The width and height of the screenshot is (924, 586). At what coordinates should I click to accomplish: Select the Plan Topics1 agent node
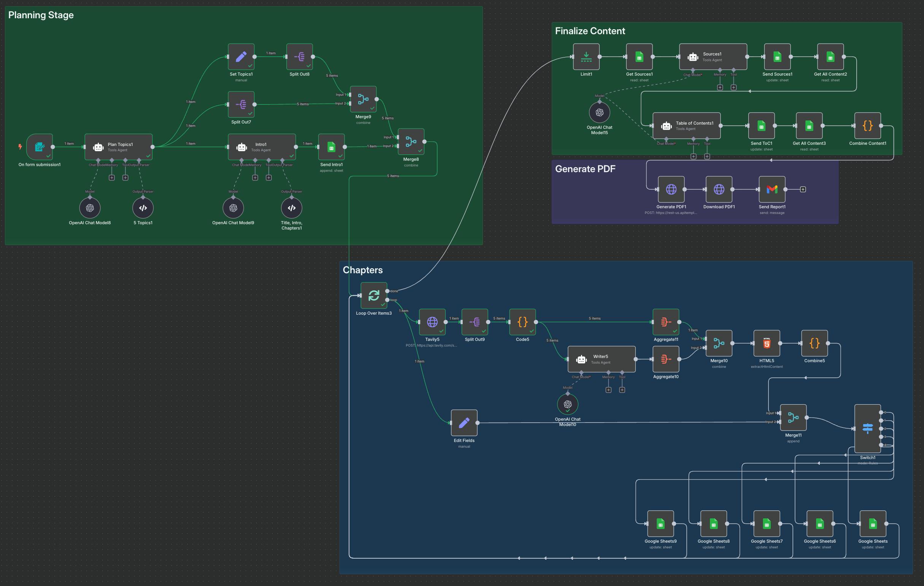pos(118,147)
